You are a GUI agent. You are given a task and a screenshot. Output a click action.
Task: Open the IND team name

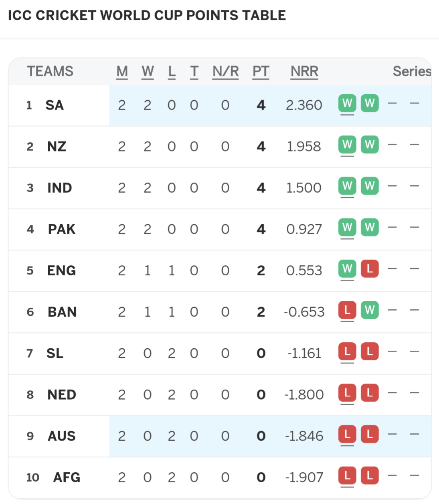click(59, 188)
